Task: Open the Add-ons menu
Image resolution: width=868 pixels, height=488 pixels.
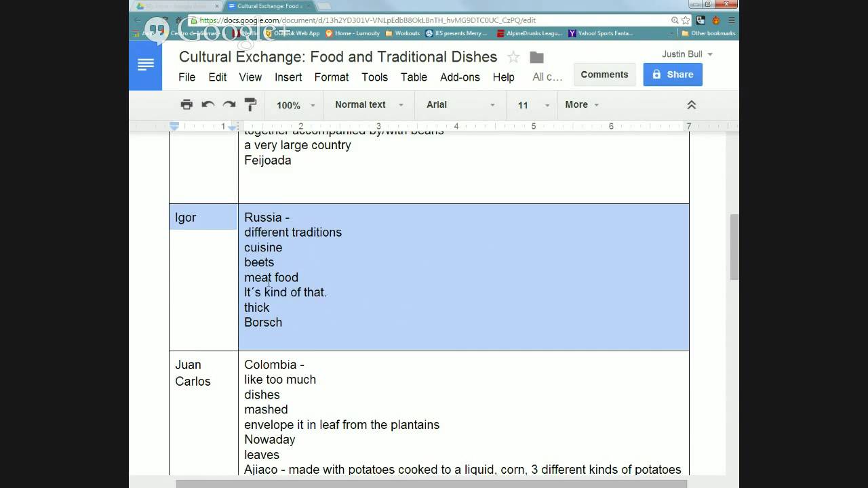Action: [460, 77]
